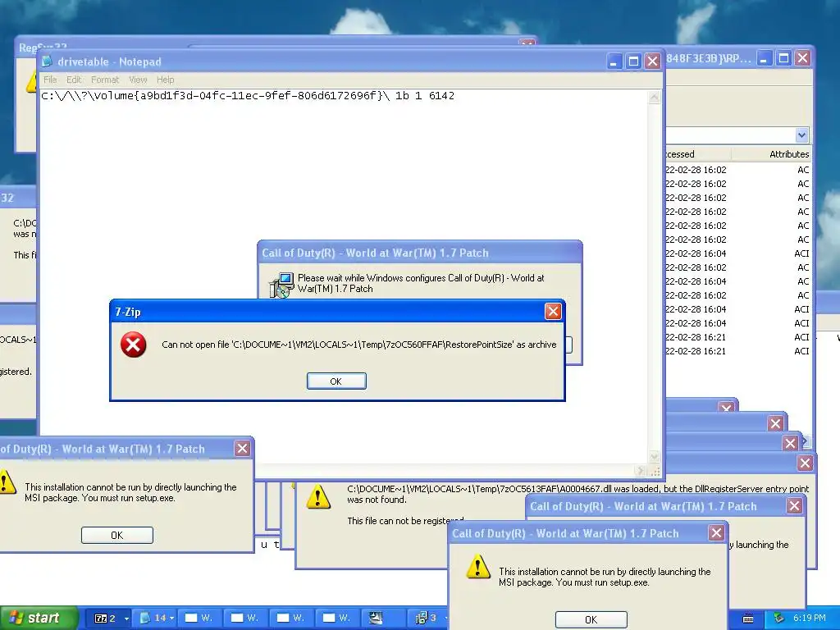Click the red error icon in the 7-Zip dialog
Viewport: 840px width, 630px height.
pos(134,345)
